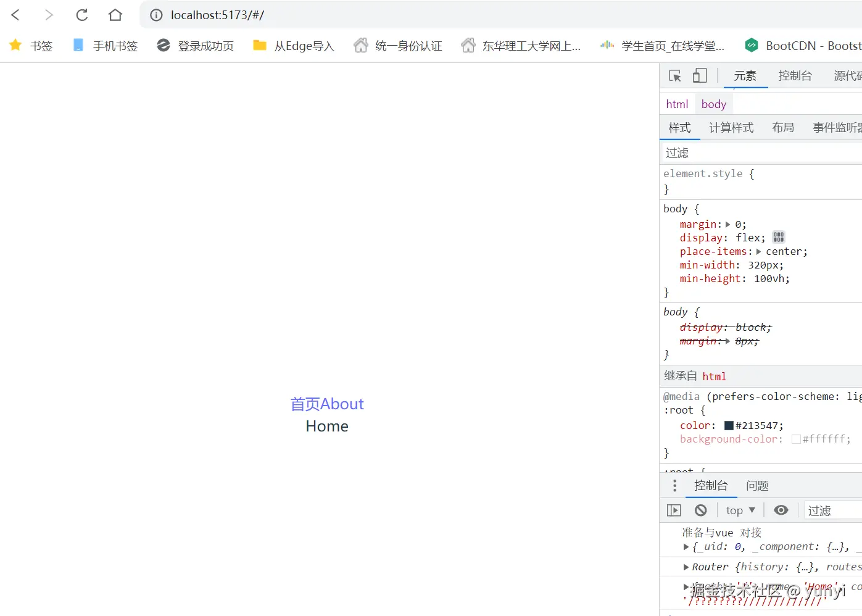
Task: Go forward in browser history
Action: point(49,15)
